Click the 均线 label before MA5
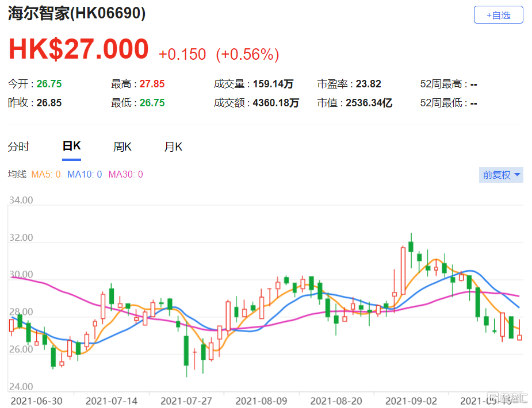 17,175
